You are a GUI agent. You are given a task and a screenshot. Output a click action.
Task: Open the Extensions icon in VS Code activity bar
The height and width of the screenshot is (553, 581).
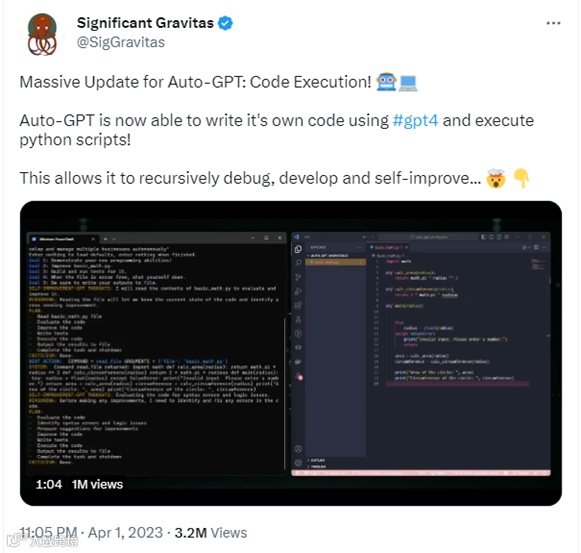tap(298, 305)
